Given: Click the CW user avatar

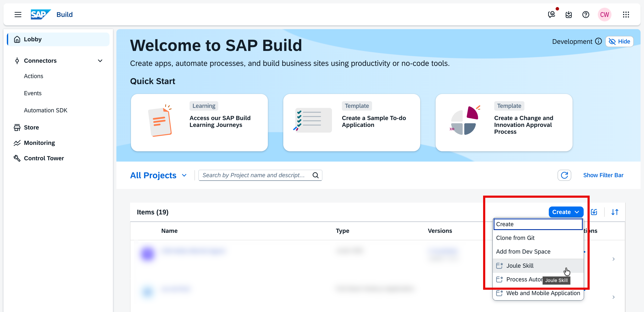Looking at the screenshot, I should click(604, 15).
